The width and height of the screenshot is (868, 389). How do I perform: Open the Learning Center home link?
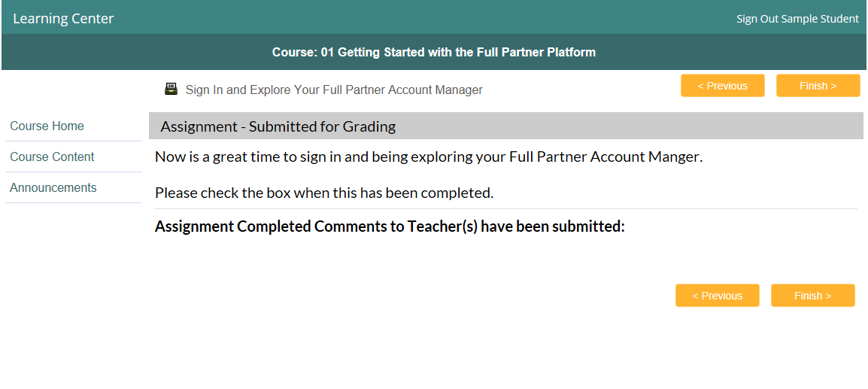(63, 18)
